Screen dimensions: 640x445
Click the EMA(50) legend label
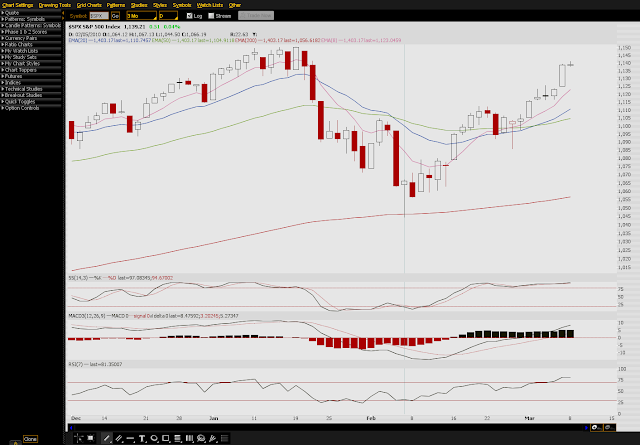[x=160, y=40]
